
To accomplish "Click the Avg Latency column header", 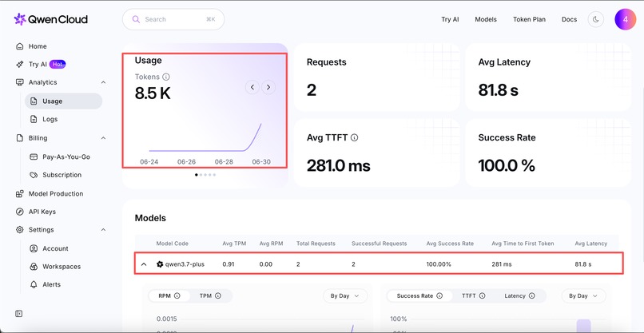I will pyautogui.click(x=591, y=244).
